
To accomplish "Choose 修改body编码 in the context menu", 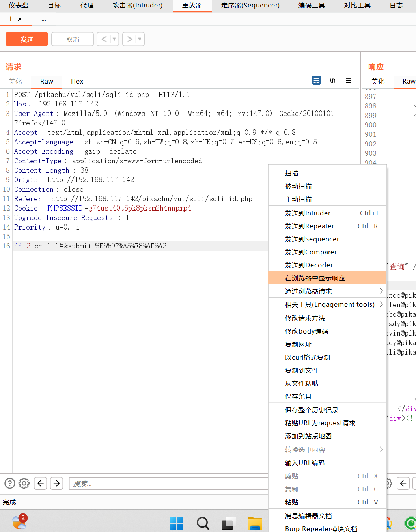I will (327, 331).
